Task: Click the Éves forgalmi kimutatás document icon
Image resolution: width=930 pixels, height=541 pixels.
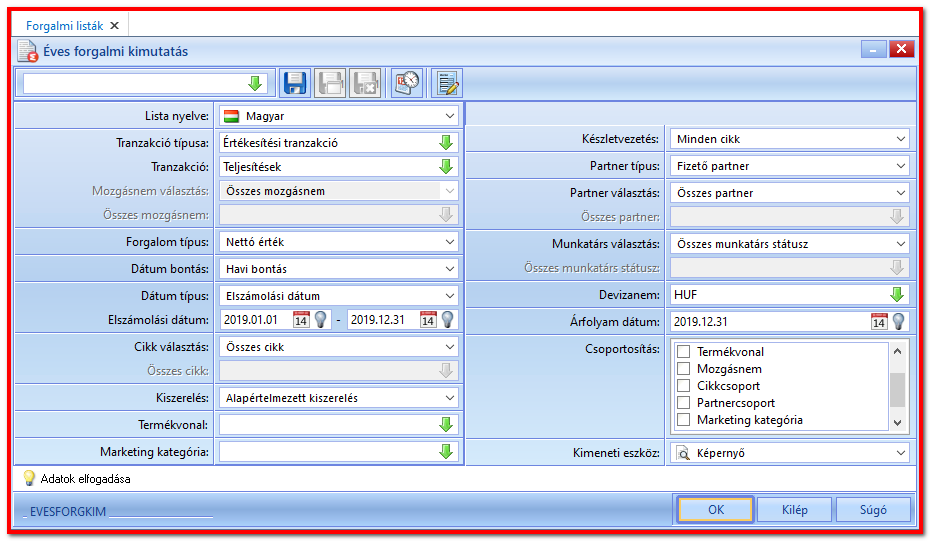Action: [27, 51]
